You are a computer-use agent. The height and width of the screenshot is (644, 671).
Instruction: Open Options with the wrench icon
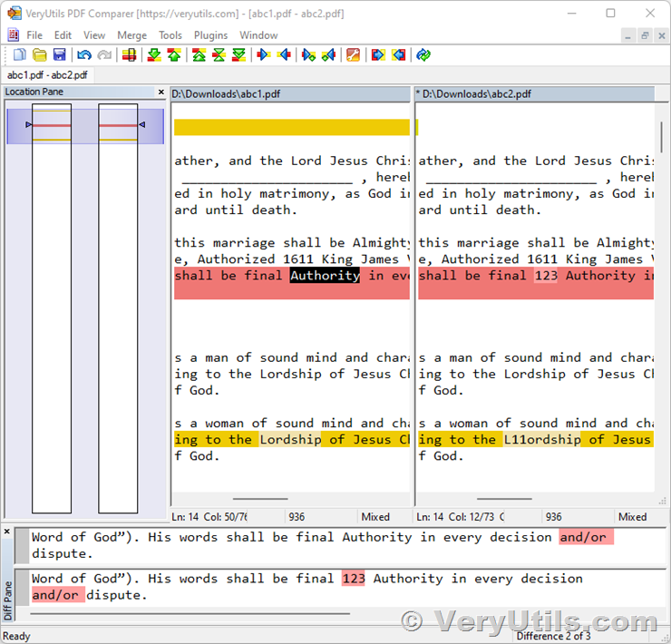(x=353, y=54)
